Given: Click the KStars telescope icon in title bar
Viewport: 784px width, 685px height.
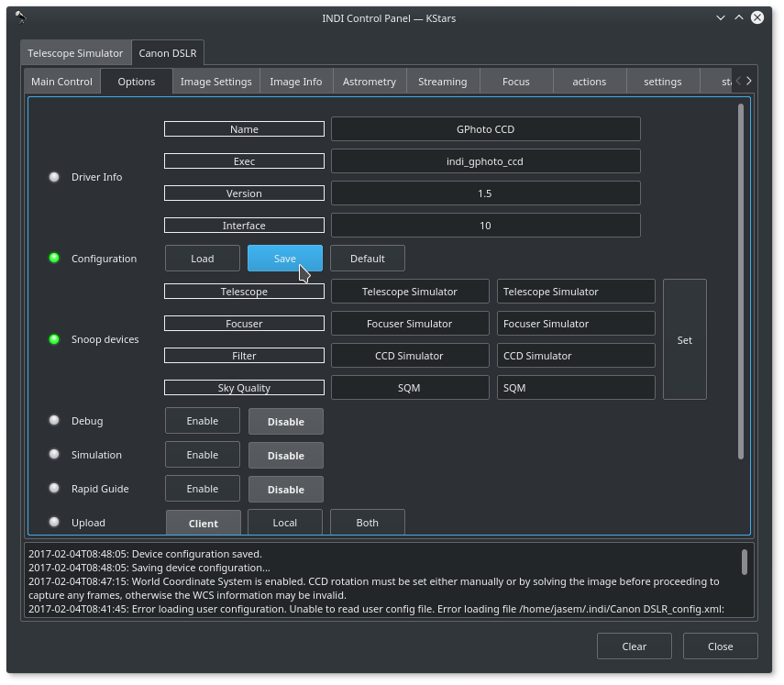Looking at the screenshot, I should pos(20,17).
